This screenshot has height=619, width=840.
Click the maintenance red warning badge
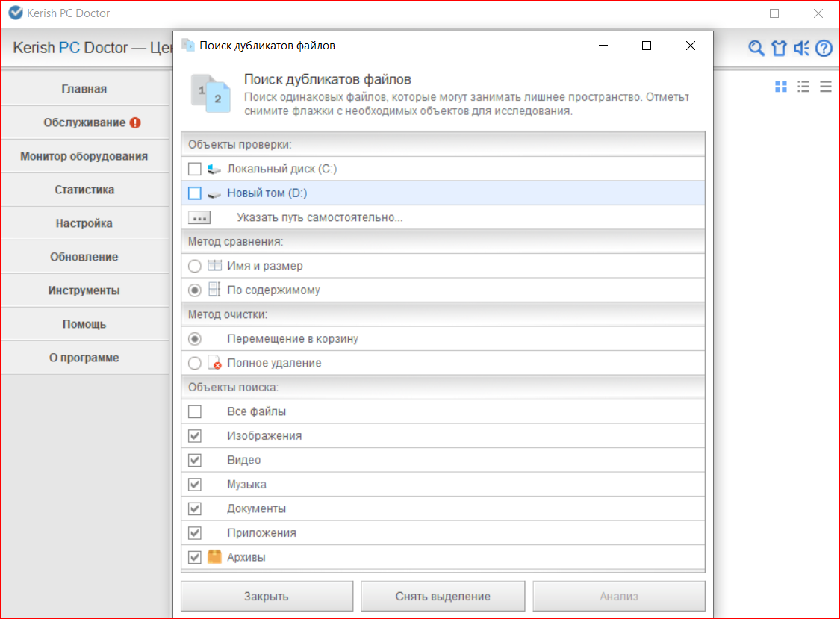(136, 122)
